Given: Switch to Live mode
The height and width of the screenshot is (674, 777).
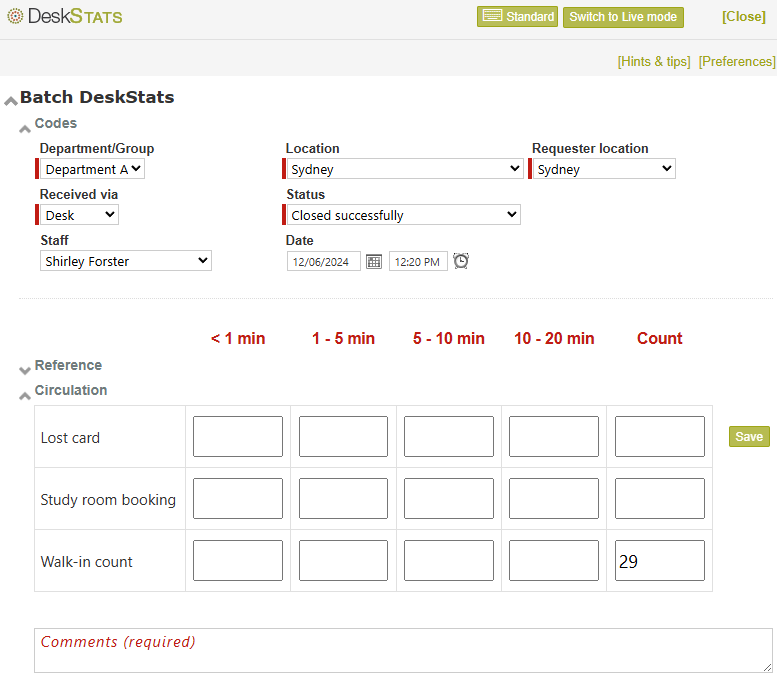Looking at the screenshot, I should (x=623, y=17).
